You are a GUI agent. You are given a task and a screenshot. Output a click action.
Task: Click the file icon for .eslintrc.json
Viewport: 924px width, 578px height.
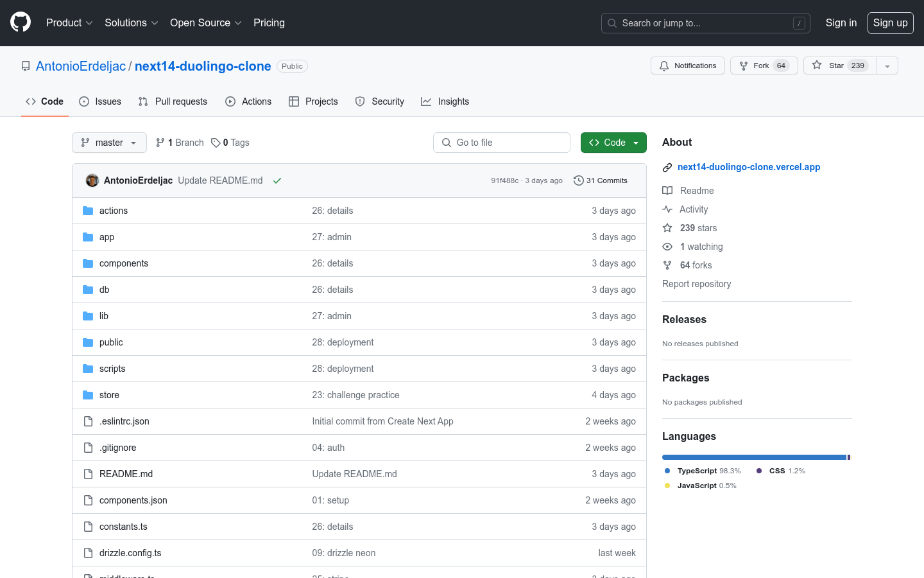pyautogui.click(x=88, y=421)
